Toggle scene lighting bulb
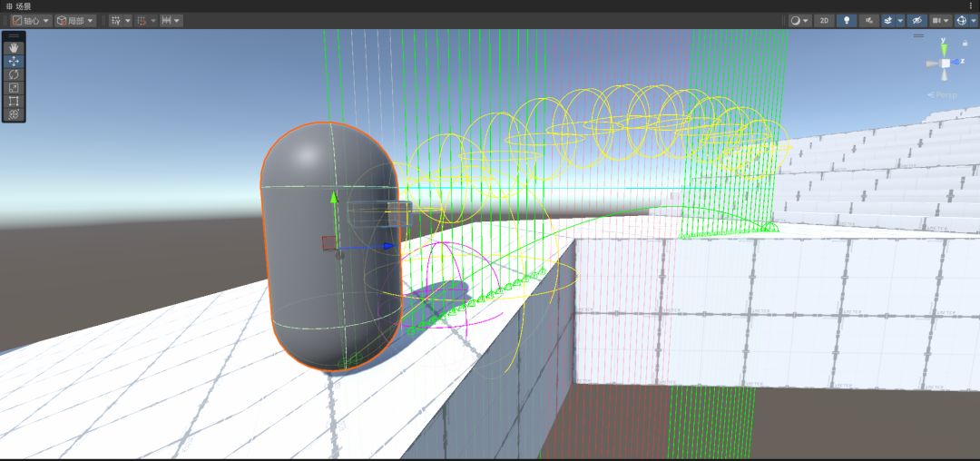 coord(847,21)
